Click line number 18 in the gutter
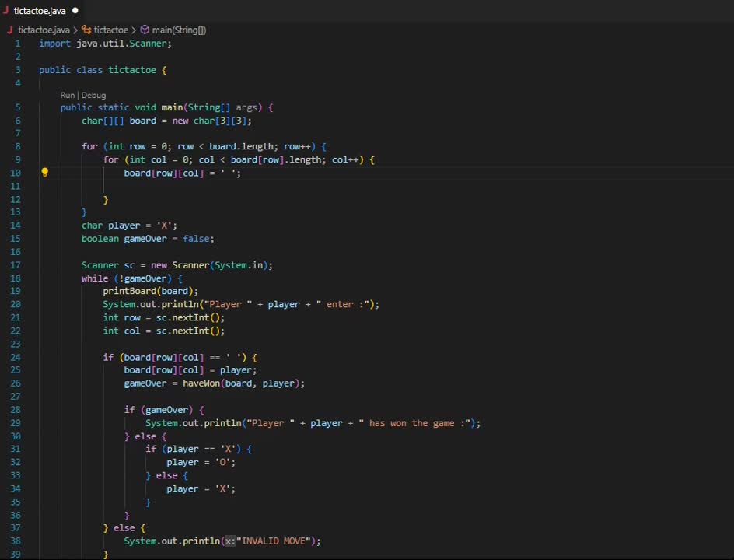 (16, 278)
